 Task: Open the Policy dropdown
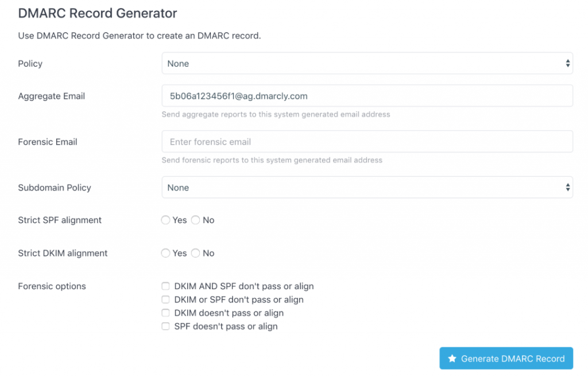point(367,64)
